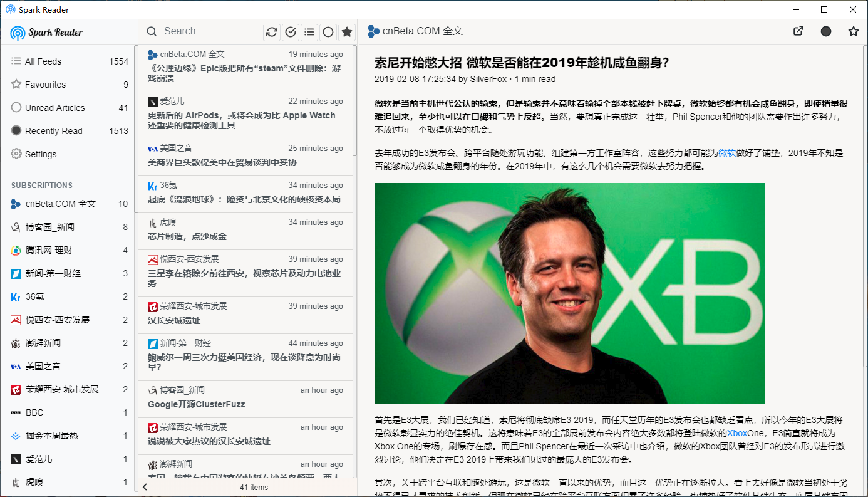Image resolution: width=868 pixels, height=497 pixels.
Task: Click 悦西安 feed icon in article list
Action: tap(152, 259)
